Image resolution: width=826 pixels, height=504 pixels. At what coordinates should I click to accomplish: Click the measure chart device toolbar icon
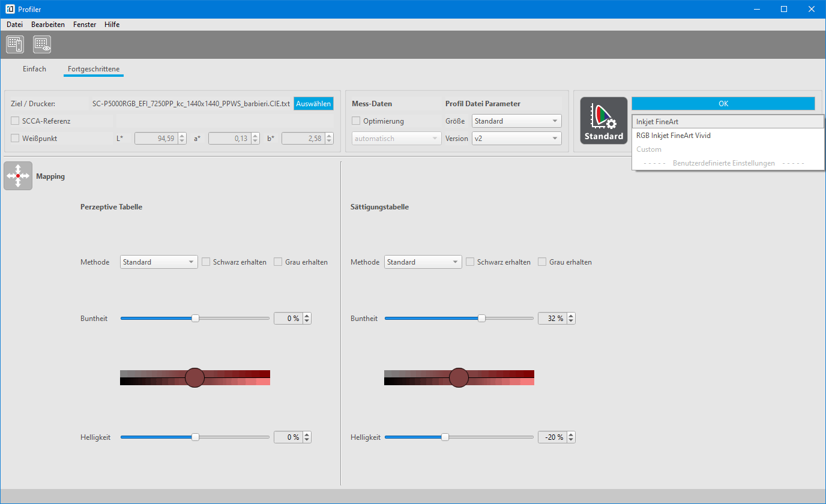click(x=15, y=44)
